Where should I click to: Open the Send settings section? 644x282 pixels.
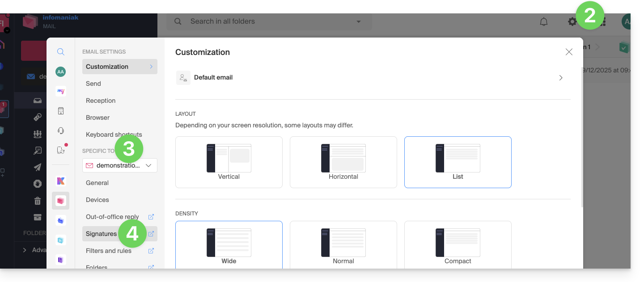[93, 84]
